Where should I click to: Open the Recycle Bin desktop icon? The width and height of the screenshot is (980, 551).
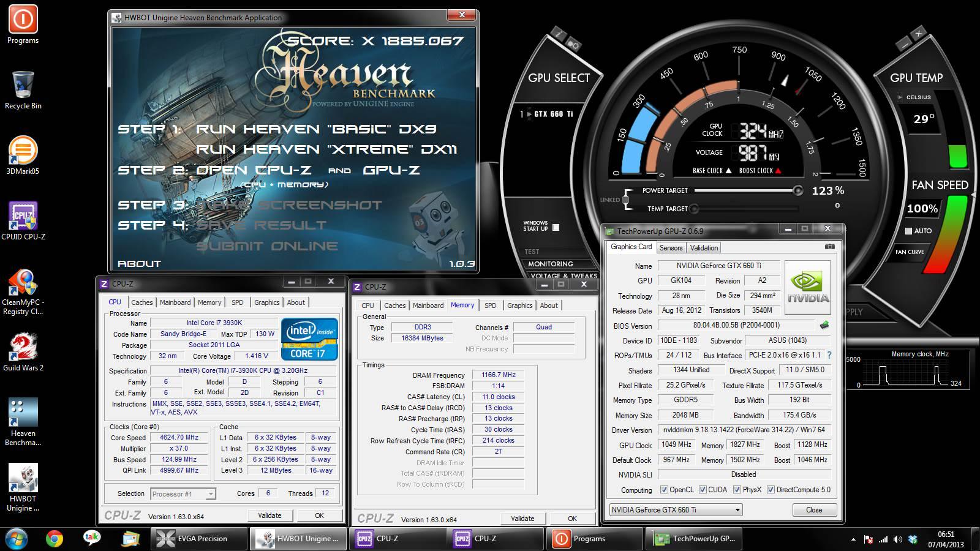coord(23,90)
